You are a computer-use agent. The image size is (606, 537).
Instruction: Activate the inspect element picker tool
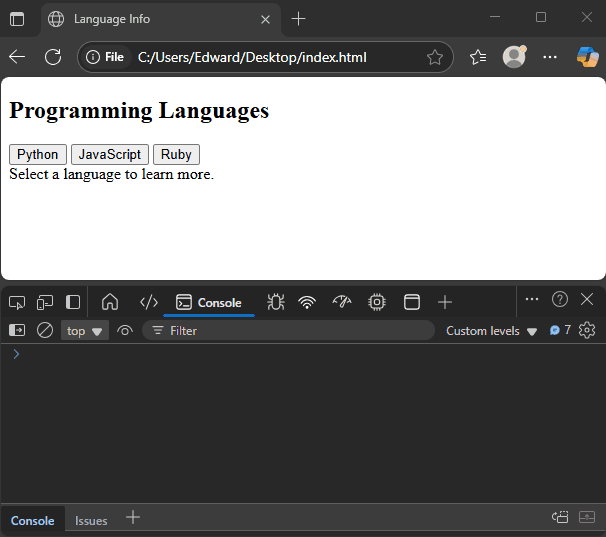pyautogui.click(x=17, y=302)
